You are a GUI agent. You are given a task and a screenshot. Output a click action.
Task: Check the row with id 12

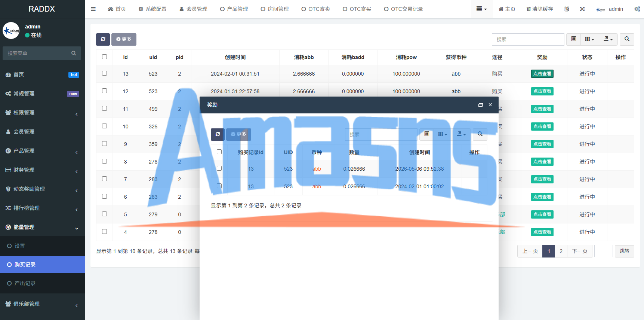pos(104,91)
